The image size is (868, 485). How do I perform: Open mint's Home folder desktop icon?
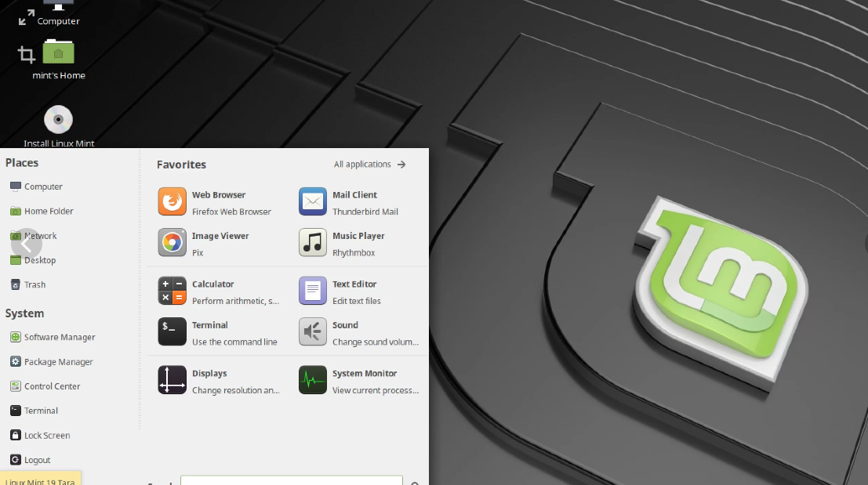point(58,52)
